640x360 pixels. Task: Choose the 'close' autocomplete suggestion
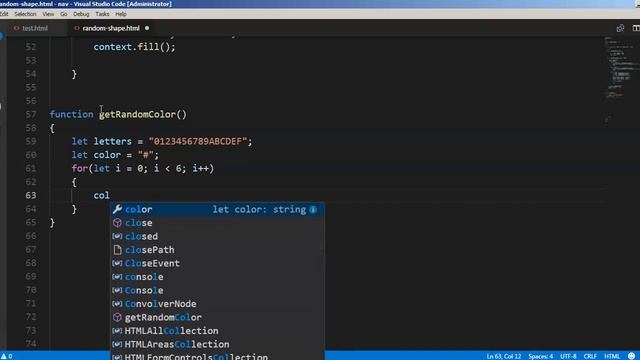point(218,223)
